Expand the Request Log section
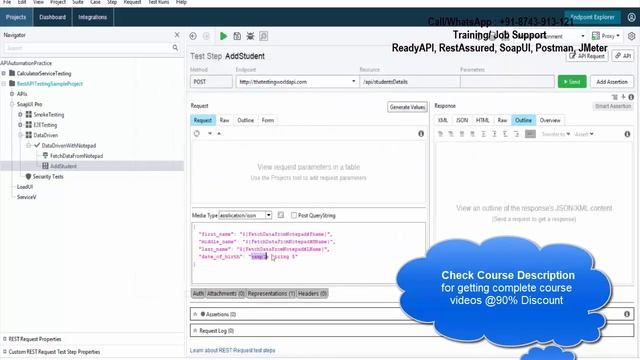This screenshot has height=360, width=640. pyautogui.click(x=195, y=331)
